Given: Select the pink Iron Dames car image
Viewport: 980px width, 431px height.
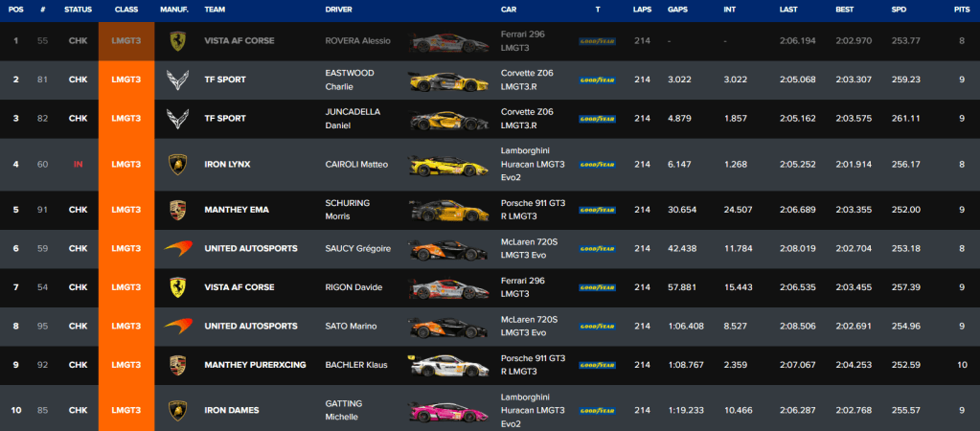Looking at the screenshot, I should tap(448, 412).
